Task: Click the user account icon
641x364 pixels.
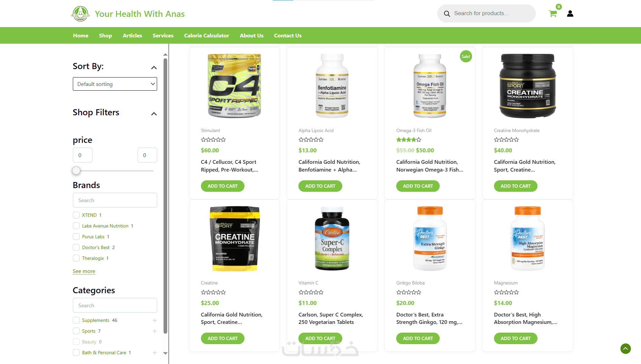Action: [x=570, y=13]
